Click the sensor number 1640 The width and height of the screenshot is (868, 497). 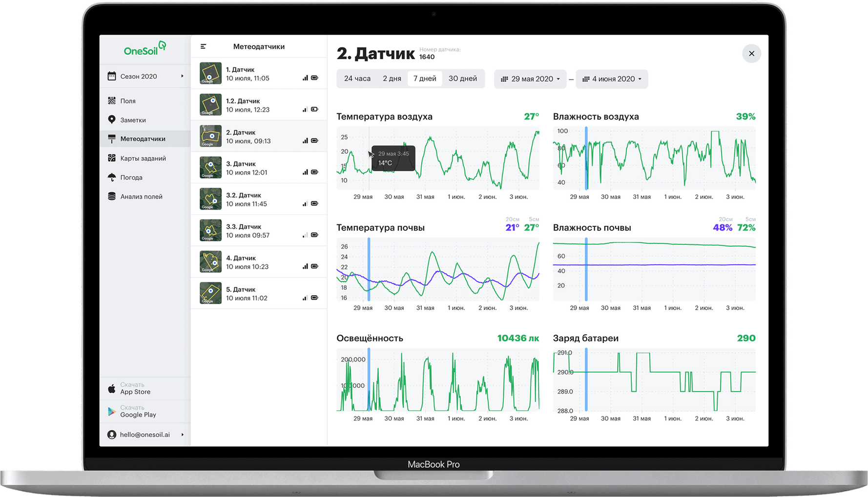coord(427,57)
